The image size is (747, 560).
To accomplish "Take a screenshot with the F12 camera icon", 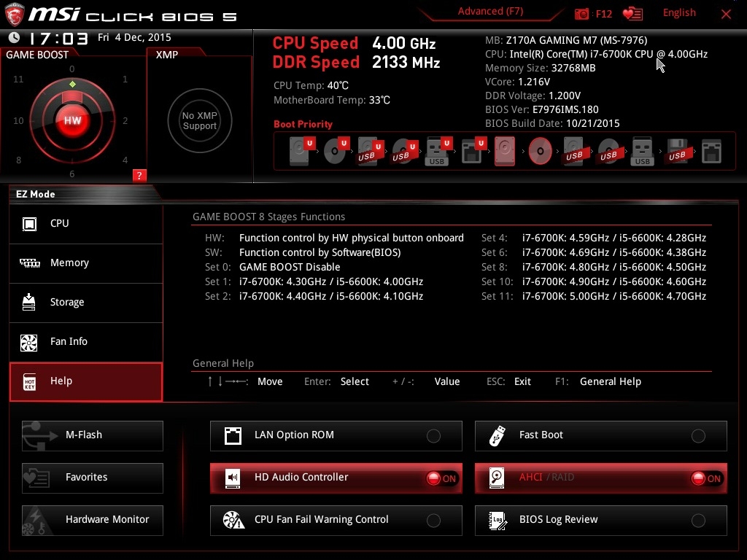I will point(581,14).
